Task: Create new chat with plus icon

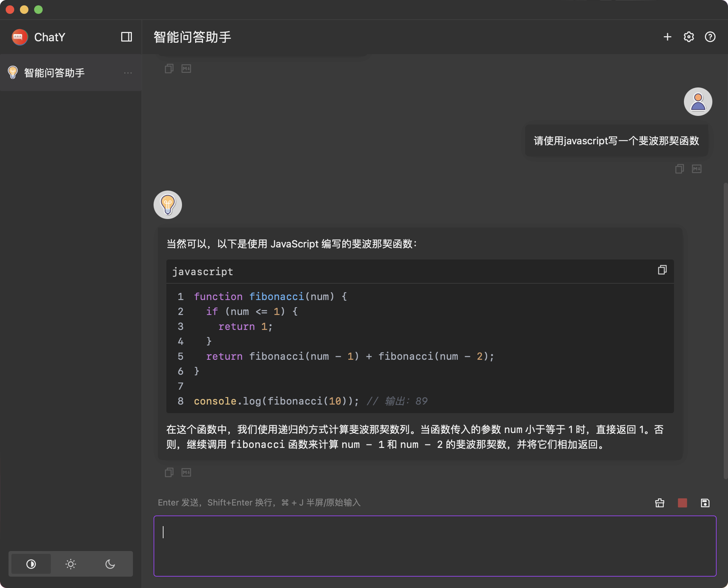Action: point(667,37)
